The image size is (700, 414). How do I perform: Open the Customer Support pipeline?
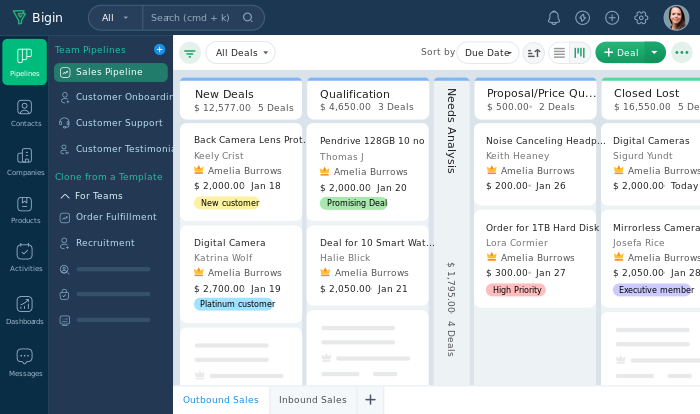click(118, 123)
